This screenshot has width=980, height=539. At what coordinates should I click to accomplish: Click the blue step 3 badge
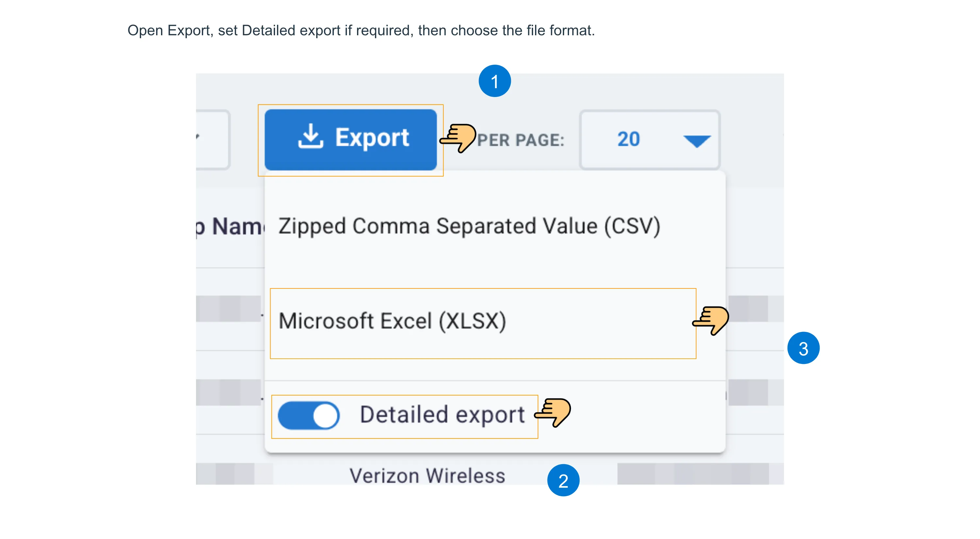803,348
